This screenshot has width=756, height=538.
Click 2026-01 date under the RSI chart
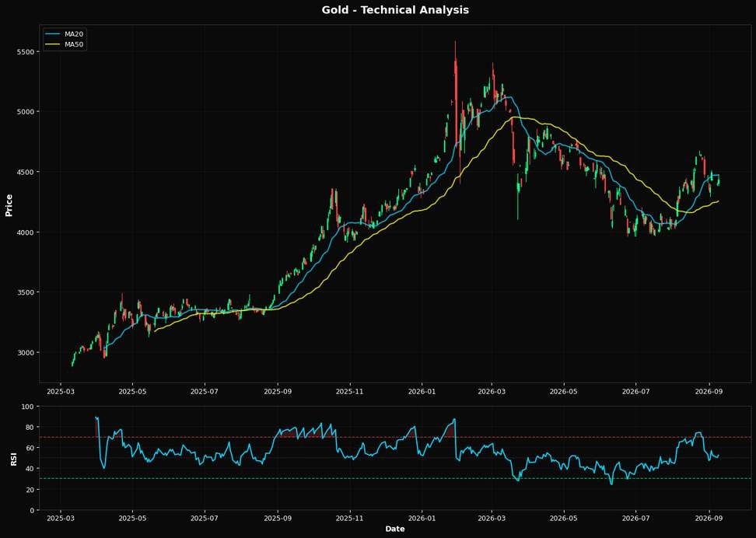pyautogui.click(x=422, y=519)
